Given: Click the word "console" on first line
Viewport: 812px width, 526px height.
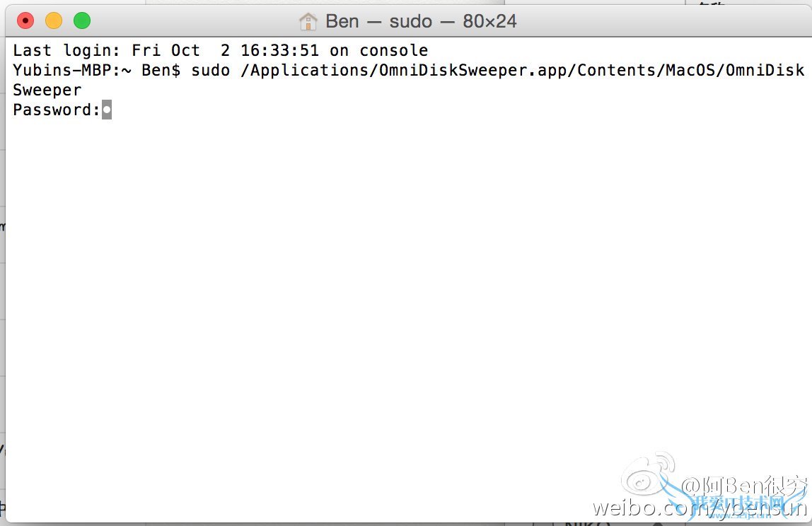Looking at the screenshot, I should tap(393, 51).
